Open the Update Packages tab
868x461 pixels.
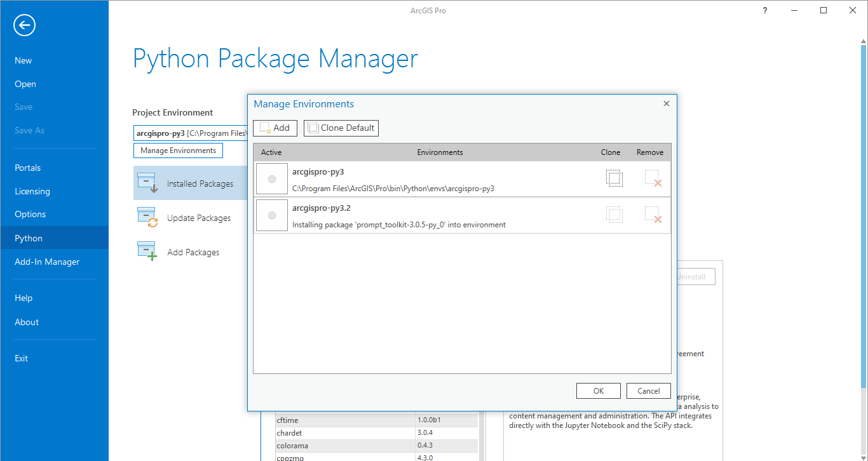(190, 218)
